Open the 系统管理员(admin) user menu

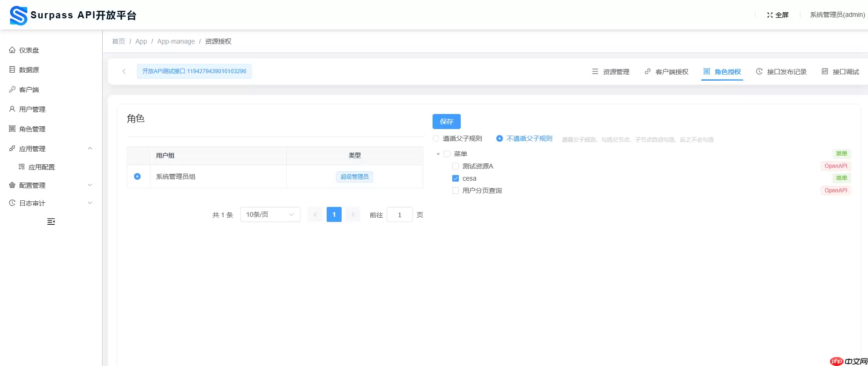tap(838, 15)
